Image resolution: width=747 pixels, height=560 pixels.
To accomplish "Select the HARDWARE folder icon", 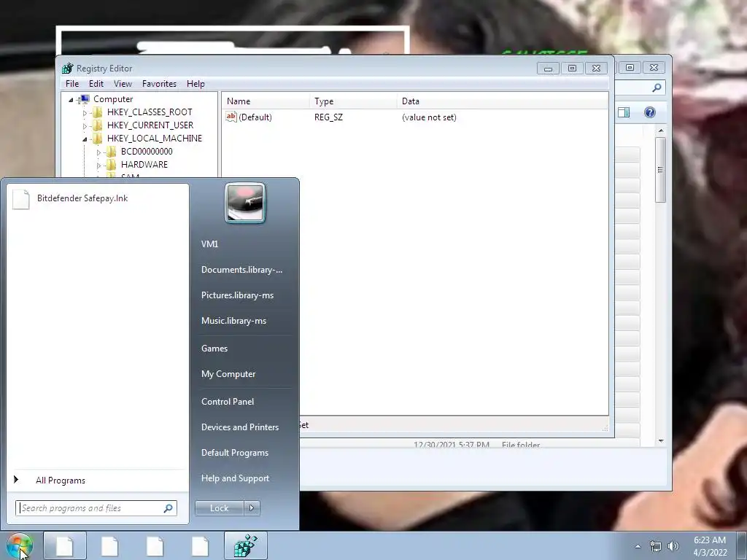I will click(112, 165).
